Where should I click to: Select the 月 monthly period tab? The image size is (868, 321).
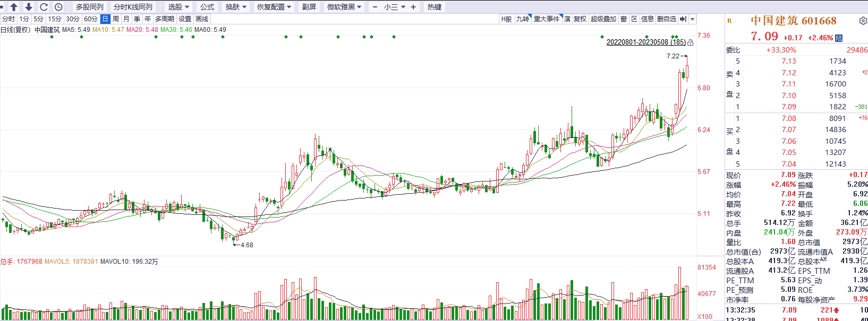(x=126, y=19)
